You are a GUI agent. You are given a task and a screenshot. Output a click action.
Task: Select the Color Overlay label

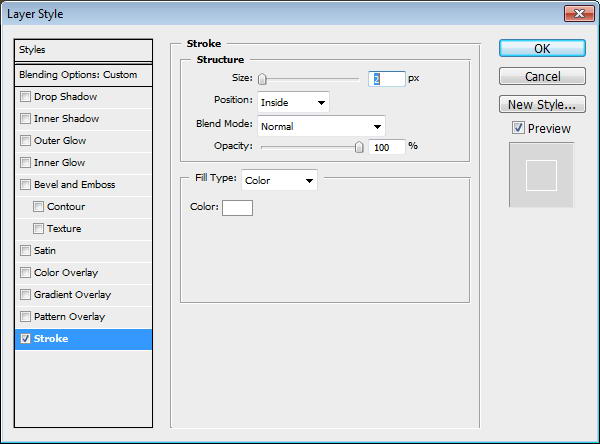coord(66,273)
